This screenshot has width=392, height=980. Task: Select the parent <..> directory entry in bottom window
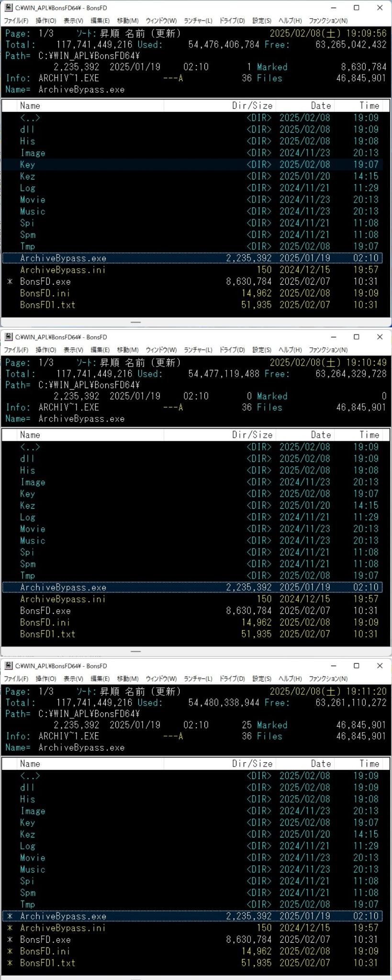(x=30, y=776)
